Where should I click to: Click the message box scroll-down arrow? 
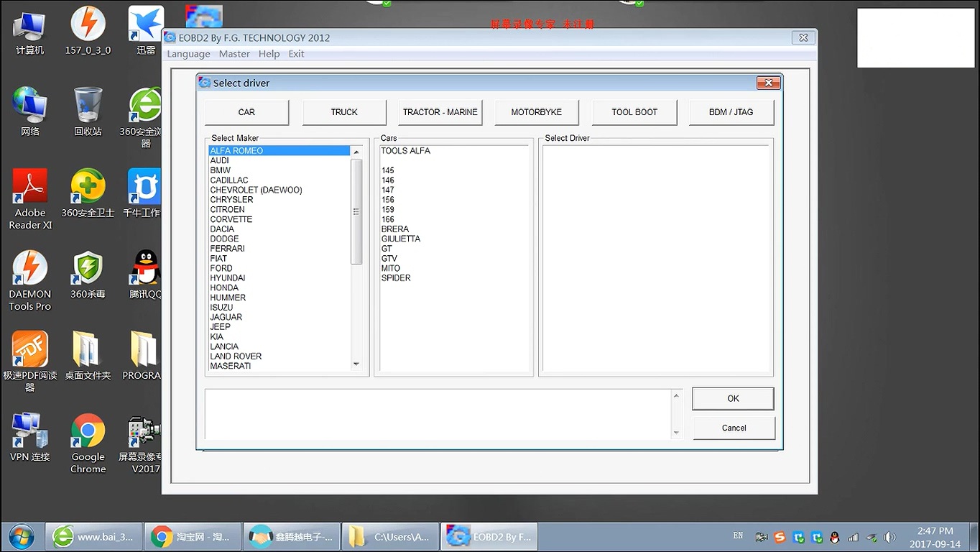tap(675, 433)
